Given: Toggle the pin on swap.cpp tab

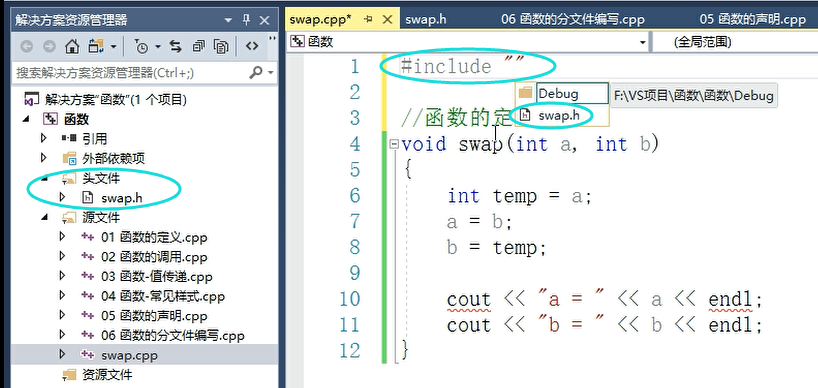Looking at the screenshot, I should pyautogui.click(x=368, y=20).
